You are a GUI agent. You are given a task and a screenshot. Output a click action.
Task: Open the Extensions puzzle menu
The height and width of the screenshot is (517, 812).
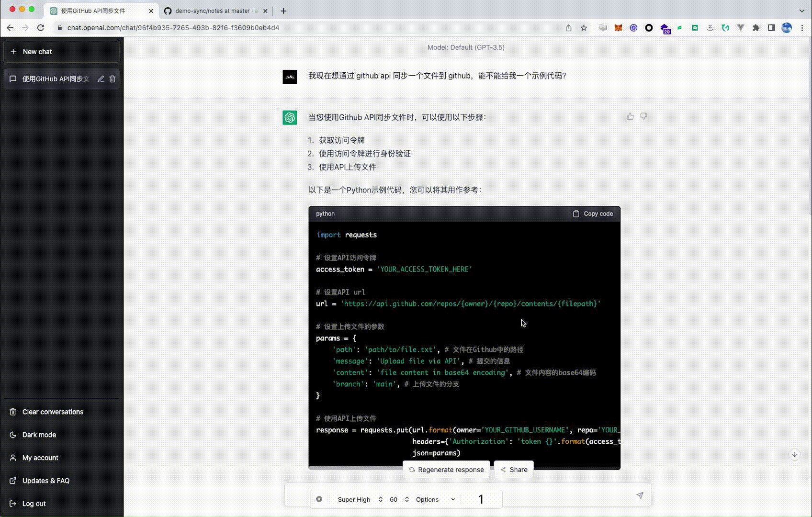tap(756, 28)
